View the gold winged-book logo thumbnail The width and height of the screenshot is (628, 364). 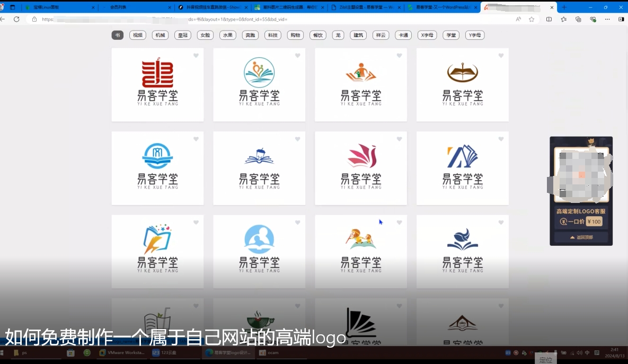click(463, 85)
